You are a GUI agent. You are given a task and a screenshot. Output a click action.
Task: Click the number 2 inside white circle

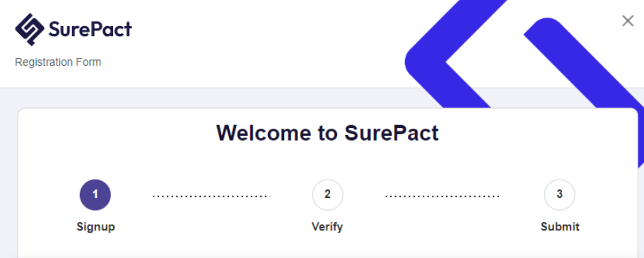327,194
